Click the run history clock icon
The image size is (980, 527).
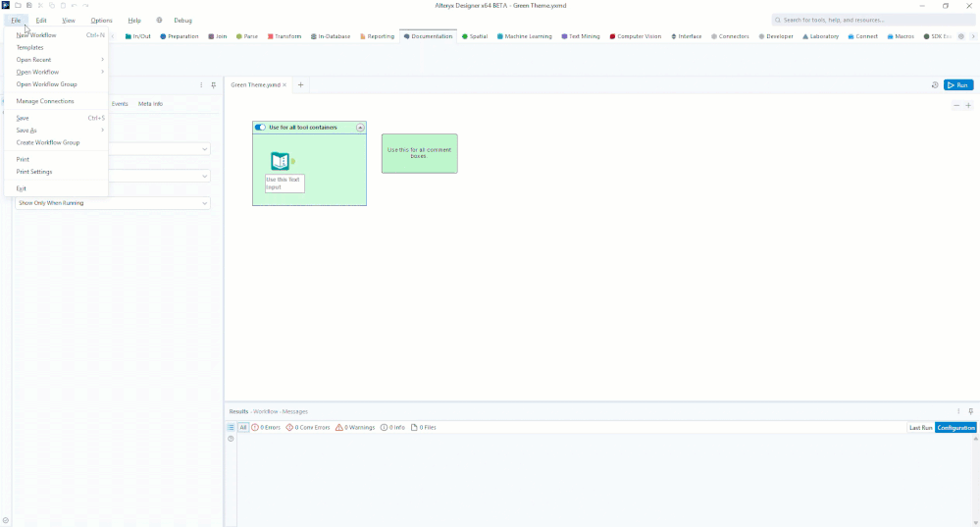pyautogui.click(x=934, y=85)
